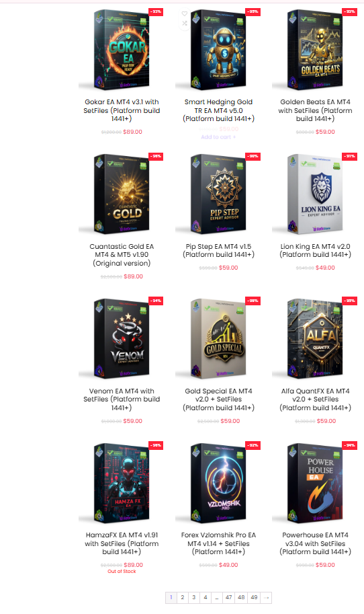Open Gold Special EA MT4 v2.0 title link
Image resolution: width=364 pixels, height=614 pixels.
pyautogui.click(x=218, y=399)
